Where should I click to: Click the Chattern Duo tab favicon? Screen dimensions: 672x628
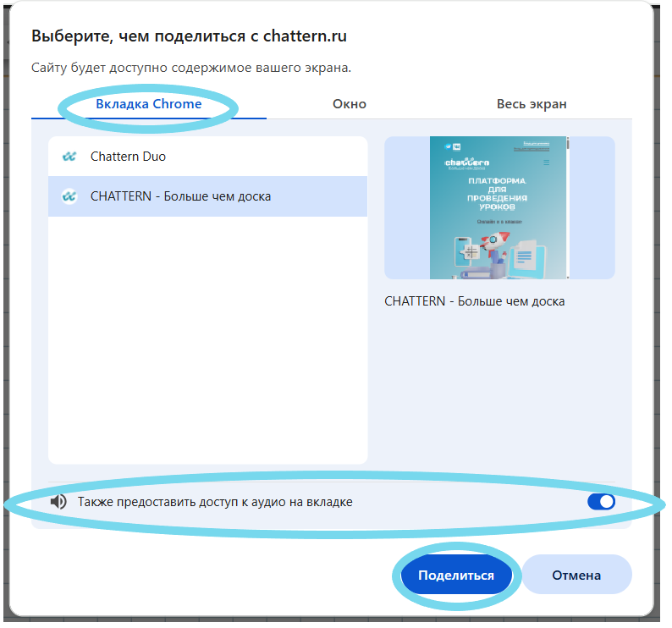click(x=69, y=157)
